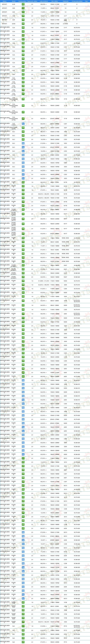Click the Pojemność silnika column header

pos(32,1)
